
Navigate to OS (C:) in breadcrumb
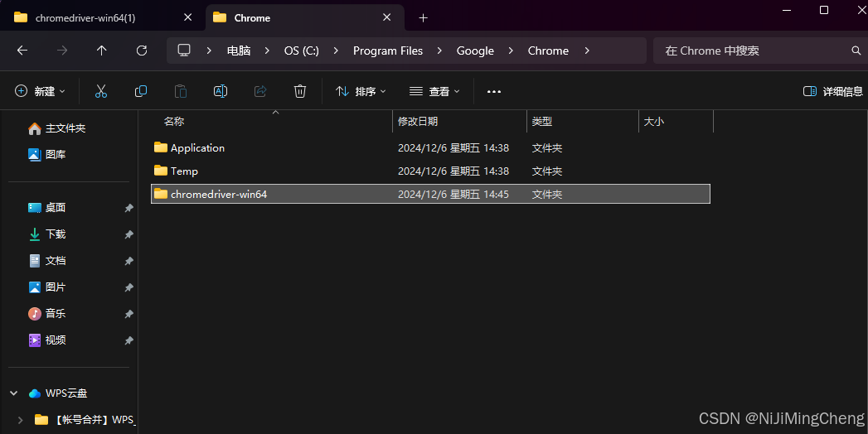click(302, 51)
